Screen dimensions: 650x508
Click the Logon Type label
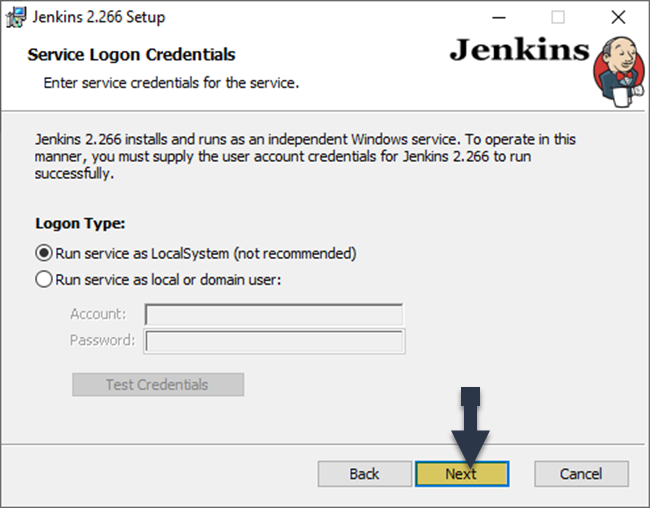[80, 224]
